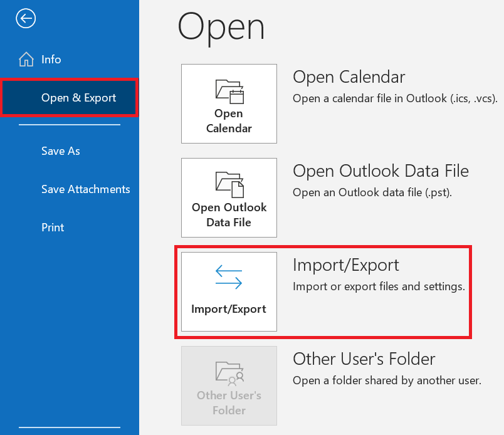
Task: Click the Open Calendar heading text
Action: (349, 77)
